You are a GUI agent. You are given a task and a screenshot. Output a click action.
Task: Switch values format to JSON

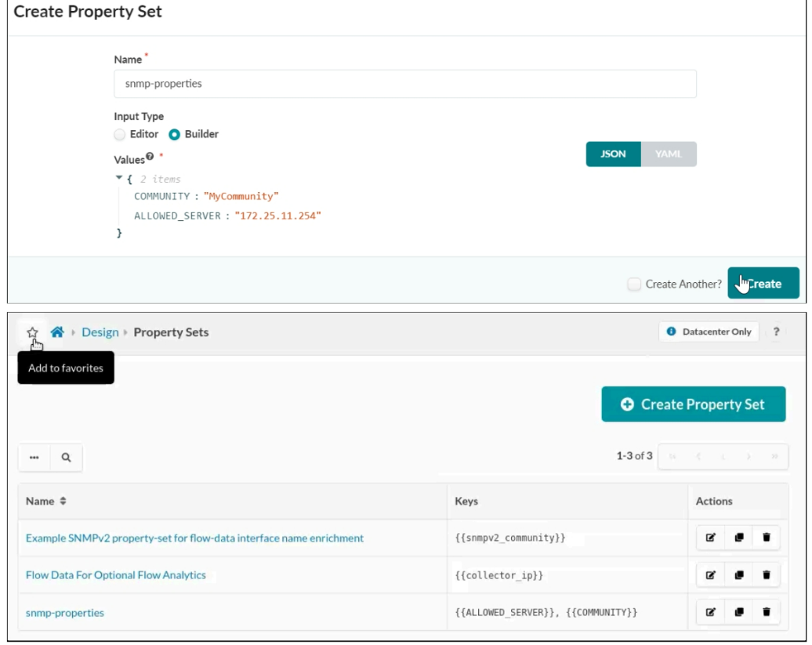coord(613,154)
